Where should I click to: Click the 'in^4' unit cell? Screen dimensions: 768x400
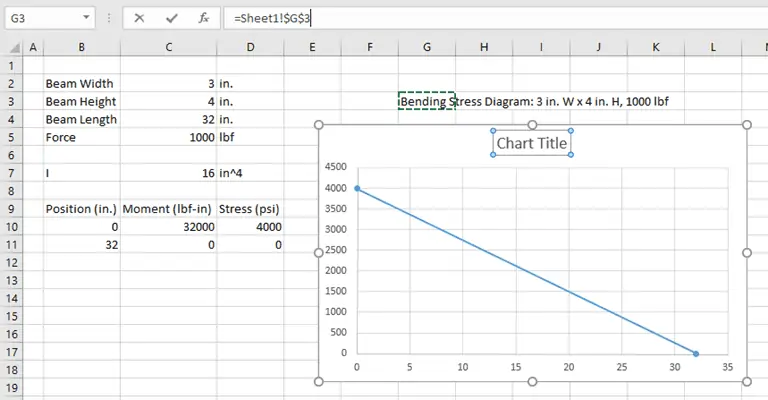click(250, 173)
